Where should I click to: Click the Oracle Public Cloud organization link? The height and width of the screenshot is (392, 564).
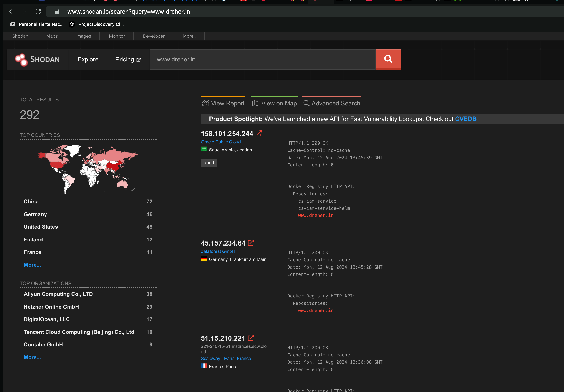tap(221, 142)
